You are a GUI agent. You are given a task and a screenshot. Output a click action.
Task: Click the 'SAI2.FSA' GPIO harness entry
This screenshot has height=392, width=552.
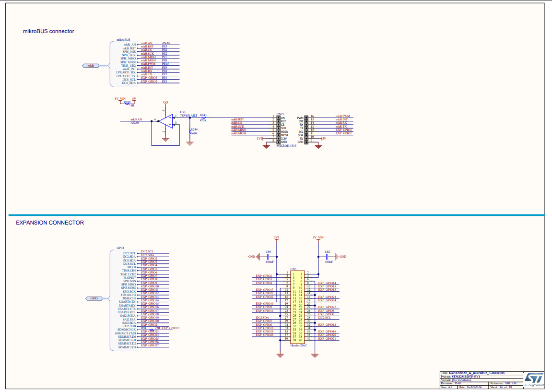(129, 320)
